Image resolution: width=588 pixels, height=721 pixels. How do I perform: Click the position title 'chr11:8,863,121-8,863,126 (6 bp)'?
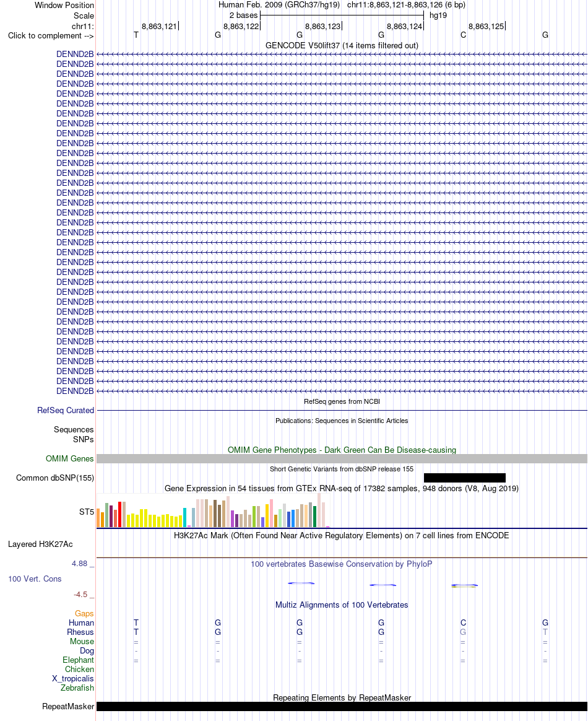tap(406, 4)
